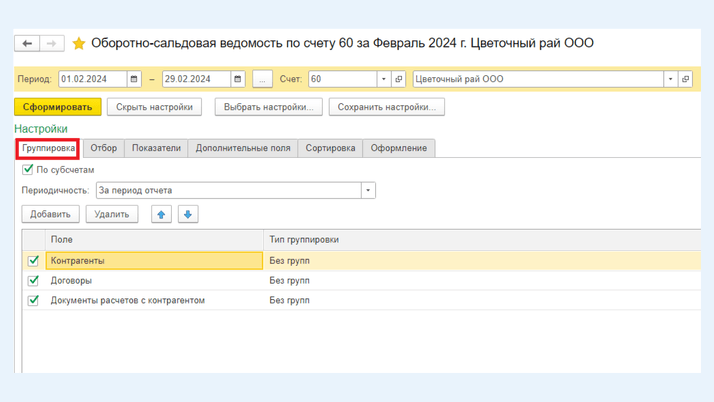This screenshot has height=402, width=714.
Task: Click the Сформировать button
Action: click(x=58, y=107)
